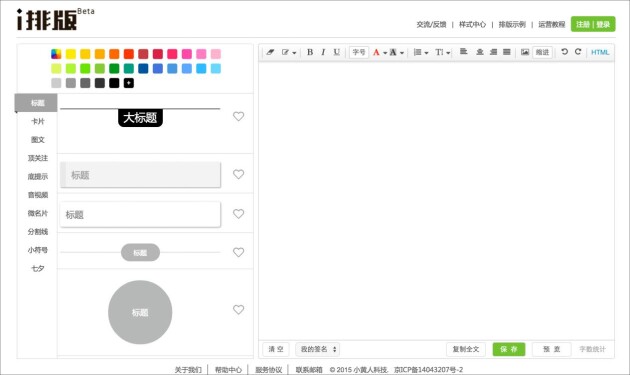The height and width of the screenshot is (375, 630).
Task: Insert the white shadow box 标题 template
Action: tap(140, 215)
